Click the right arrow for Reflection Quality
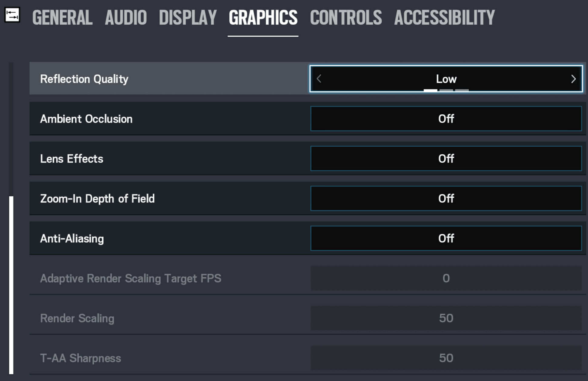The height and width of the screenshot is (381, 588). point(573,79)
